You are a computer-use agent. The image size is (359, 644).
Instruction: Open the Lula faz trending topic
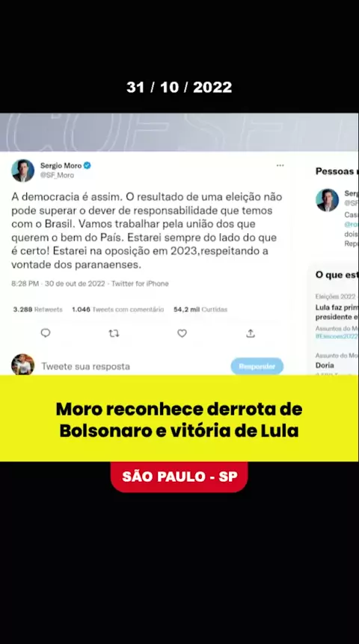pyautogui.click(x=337, y=312)
